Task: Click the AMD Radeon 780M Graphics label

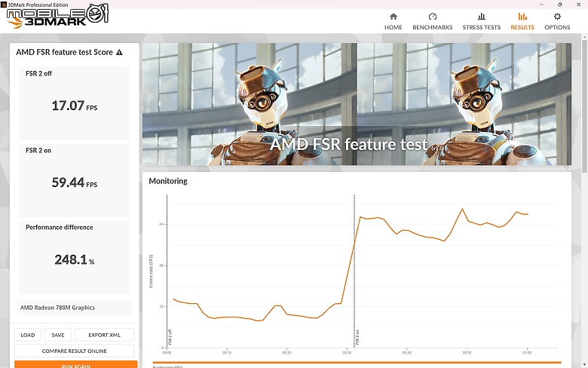Action: (x=57, y=308)
